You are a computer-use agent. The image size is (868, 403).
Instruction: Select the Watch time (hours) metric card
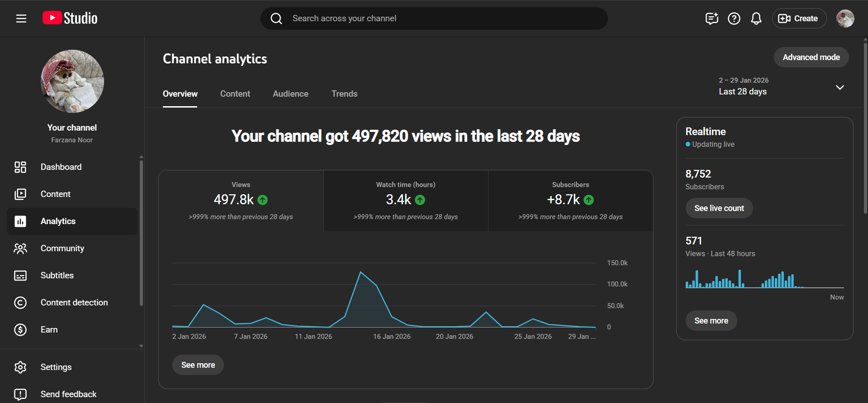click(406, 201)
